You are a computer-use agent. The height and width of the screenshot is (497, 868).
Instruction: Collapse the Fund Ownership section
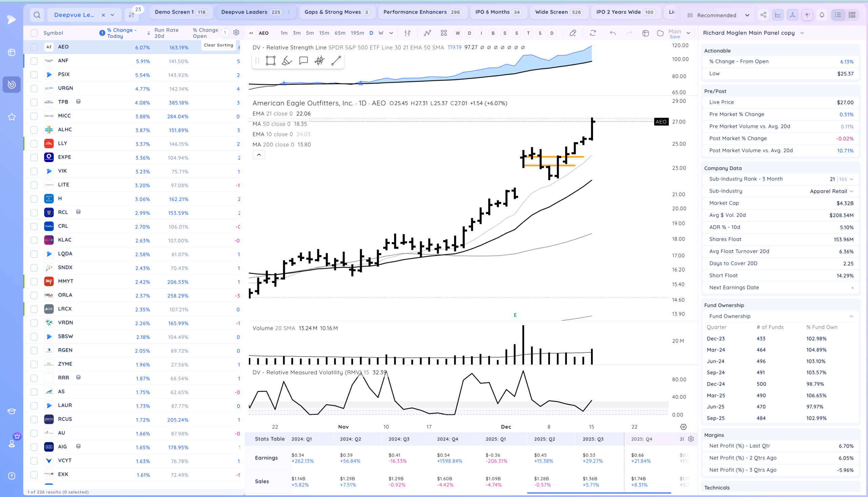(851, 317)
